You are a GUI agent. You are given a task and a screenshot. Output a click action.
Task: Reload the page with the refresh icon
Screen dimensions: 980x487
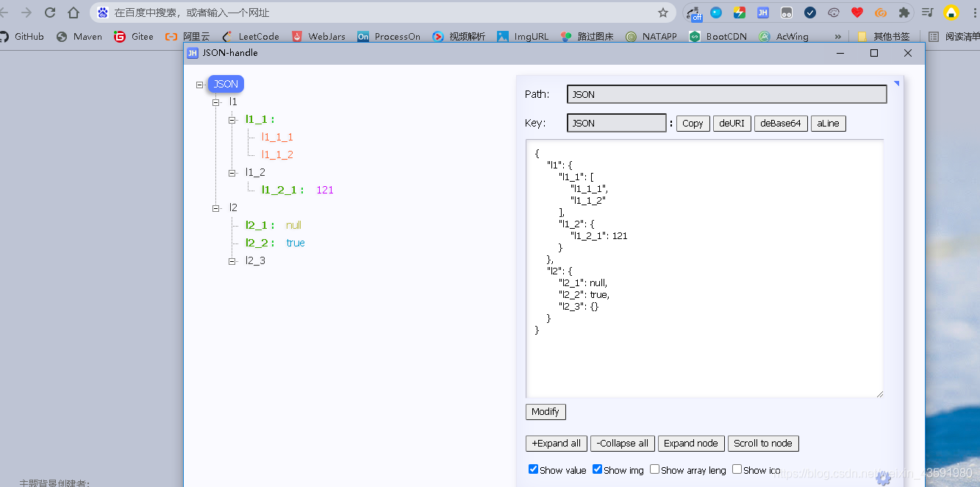(50, 13)
